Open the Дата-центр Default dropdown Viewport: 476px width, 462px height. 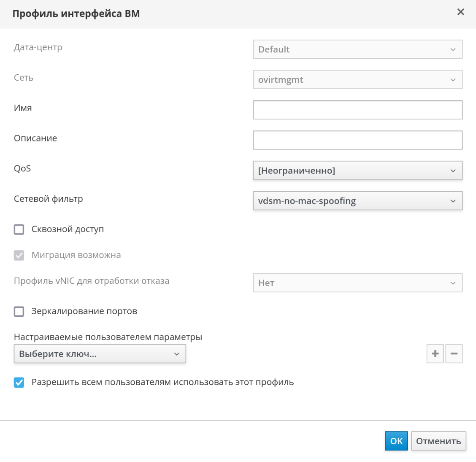point(357,49)
